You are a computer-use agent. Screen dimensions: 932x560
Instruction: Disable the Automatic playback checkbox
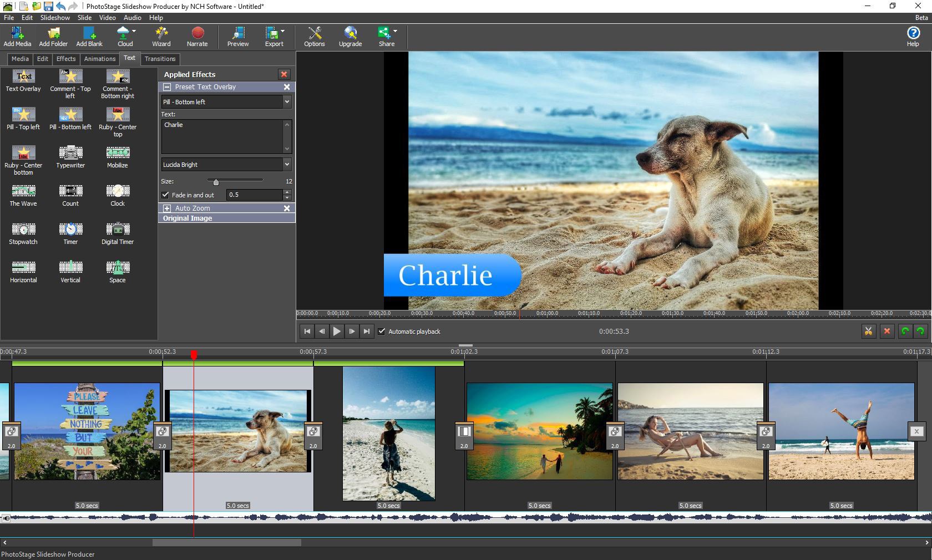pos(382,332)
